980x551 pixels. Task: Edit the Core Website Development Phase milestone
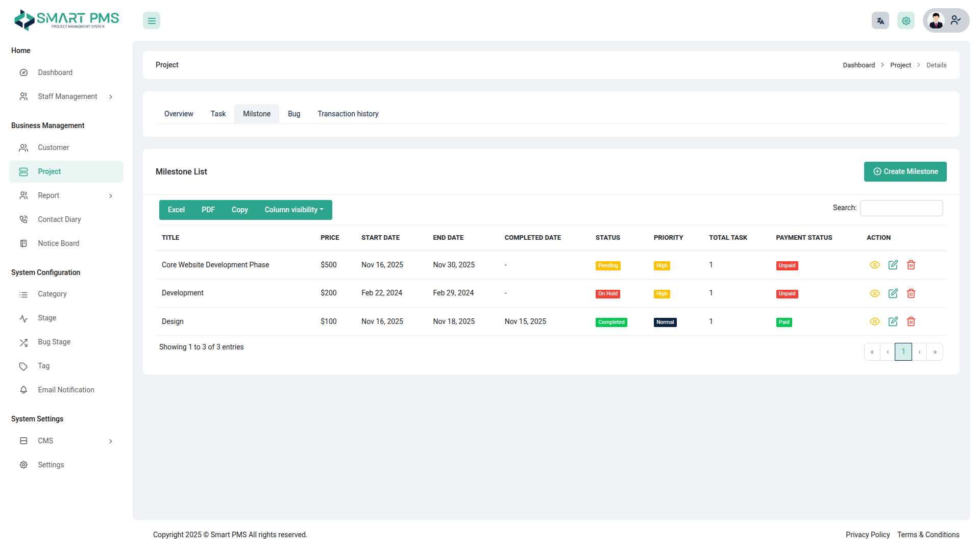click(x=893, y=265)
